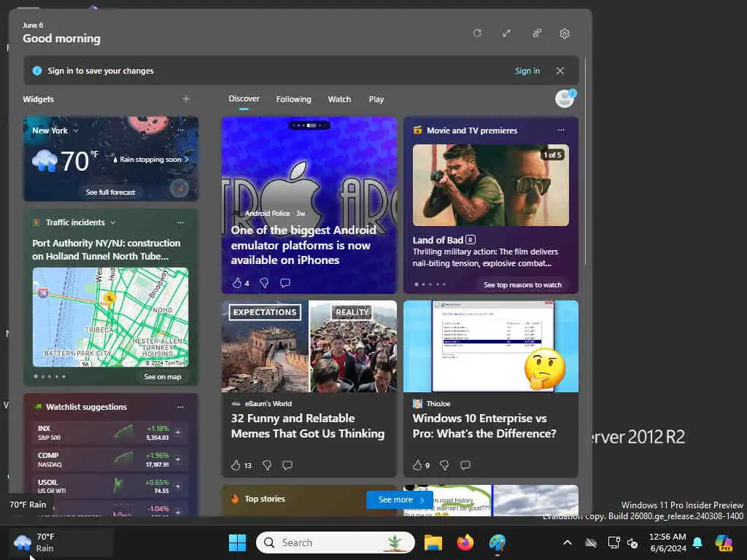Like the Windows 10 Enterprise article
The width and height of the screenshot is (747, 560).
(417, 465)
